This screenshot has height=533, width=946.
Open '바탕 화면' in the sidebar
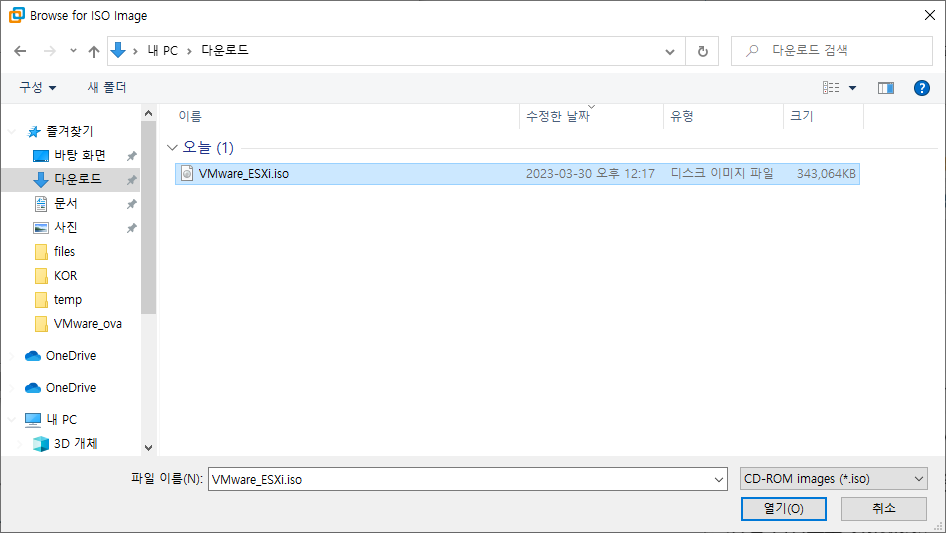coord(80,156)
